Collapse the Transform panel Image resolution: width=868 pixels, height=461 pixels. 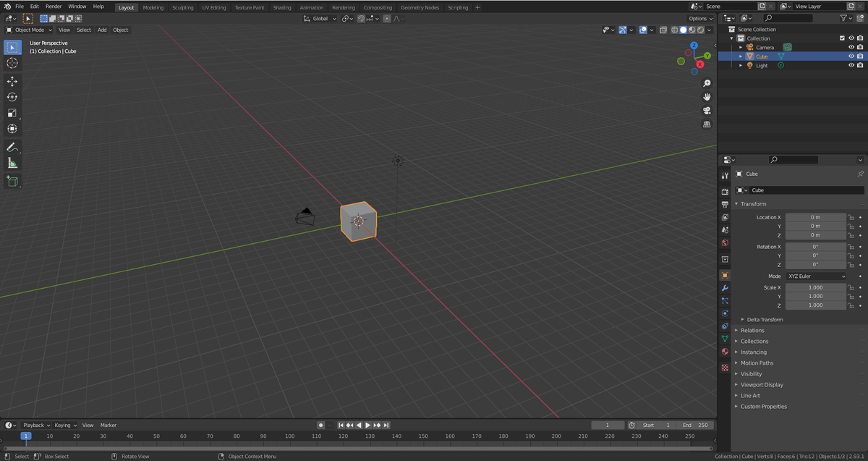[x=753, y=204]
